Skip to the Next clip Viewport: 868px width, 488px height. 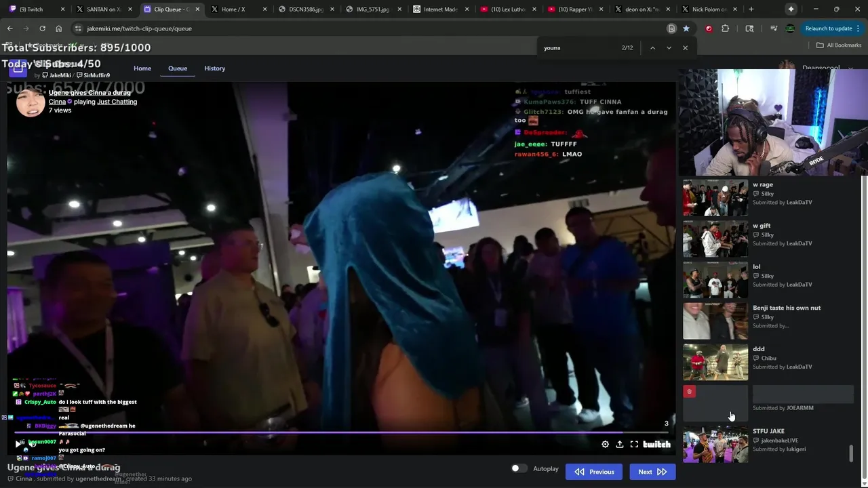pos(652,472)
